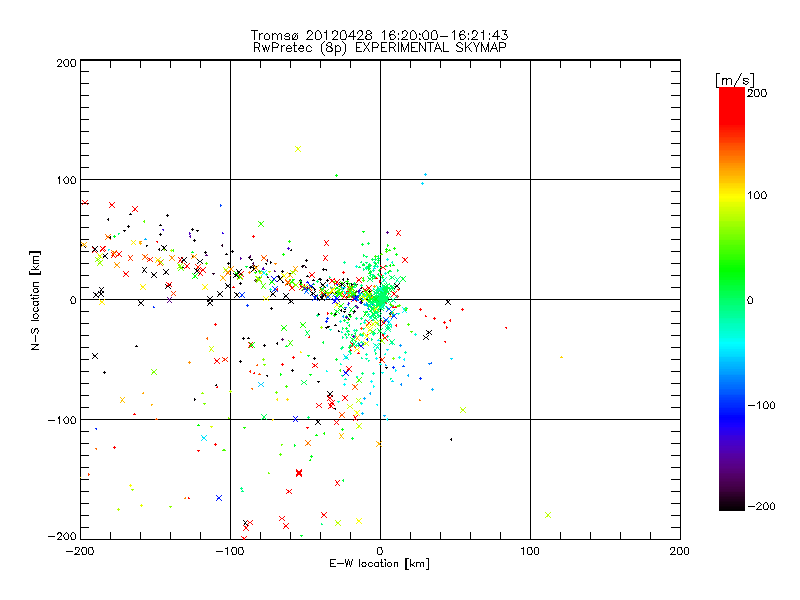Click the x-axis tick label '0'

tap(380, 551)
